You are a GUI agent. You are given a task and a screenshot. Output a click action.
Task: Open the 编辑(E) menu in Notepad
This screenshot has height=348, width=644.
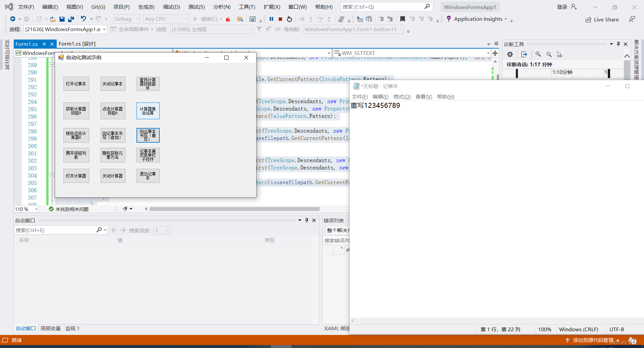click(x=380, y=97)
